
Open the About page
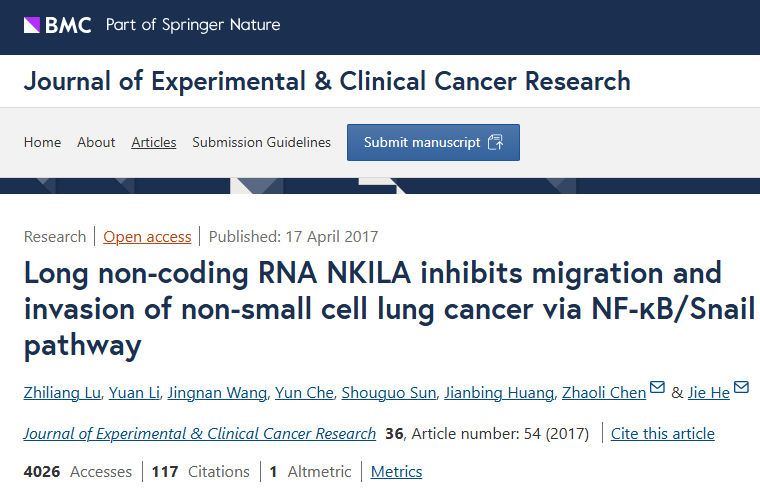coord(96,142)
